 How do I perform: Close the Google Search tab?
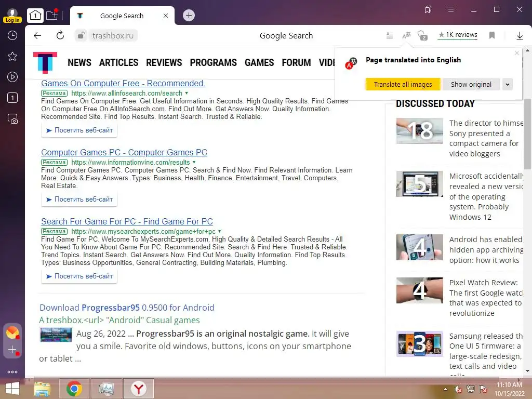[166, 16]
